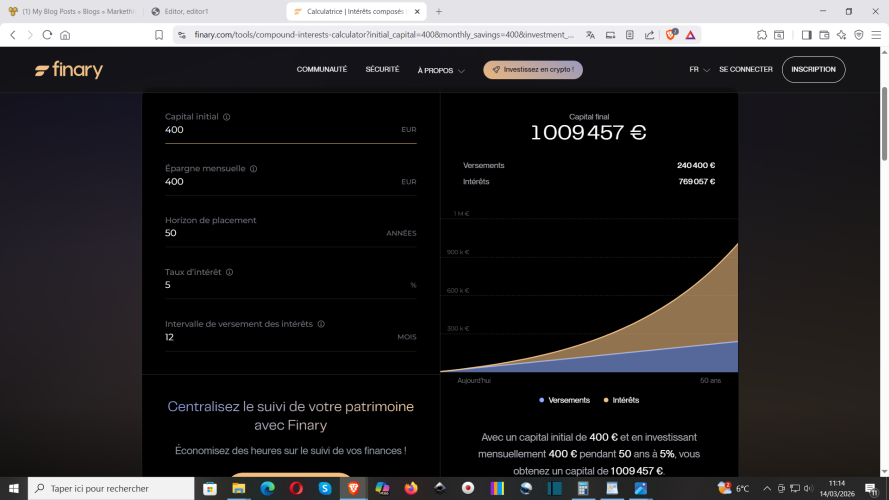Open Firefox from the Windows taskbar
The height and width of the screenshot is (500, 889).
[x=411, y=489]
